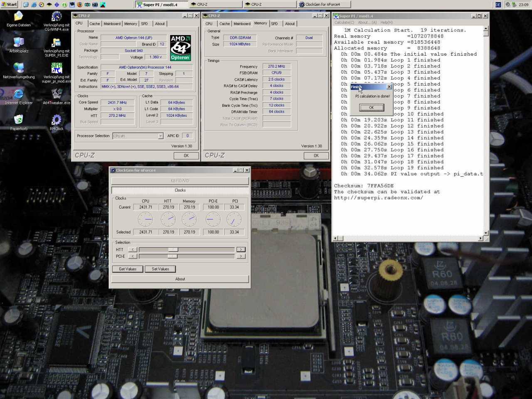The image size is (532, 399).
Task: Click the Clocks button in ClockGen
Action: pyautogui.click(x=180, y=190)
